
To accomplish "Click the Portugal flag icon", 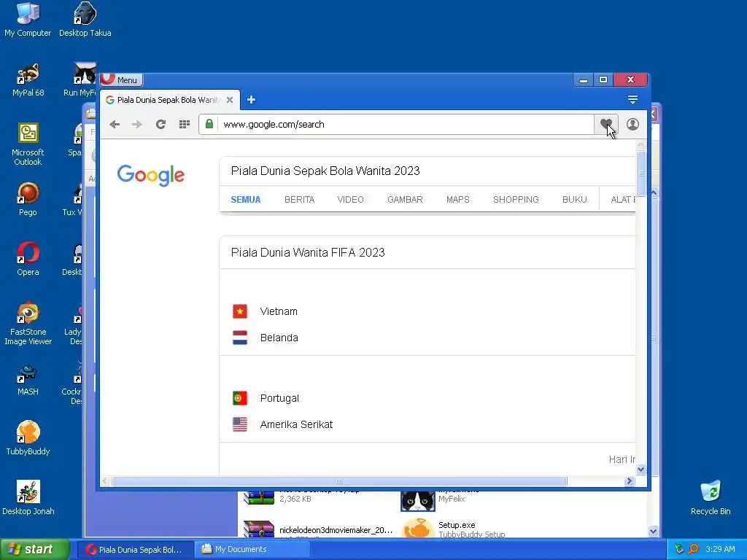I will coord(239,398).
